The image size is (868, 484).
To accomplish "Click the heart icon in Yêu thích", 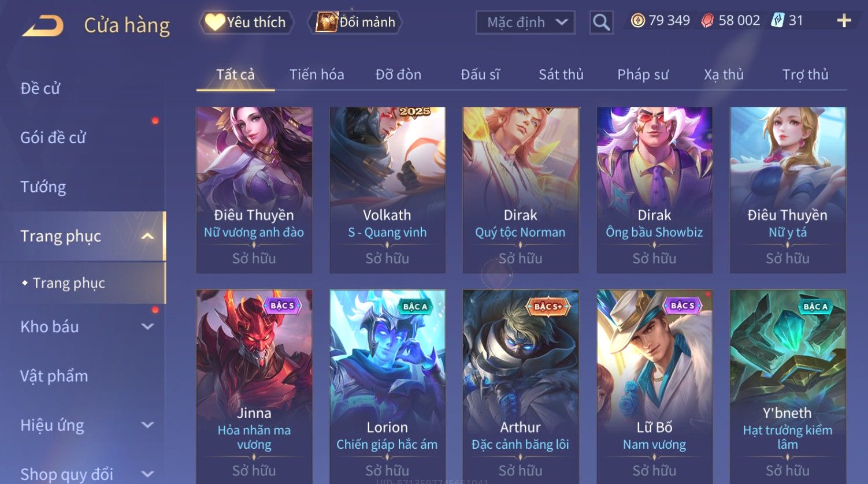I will [x=214, y=22].
